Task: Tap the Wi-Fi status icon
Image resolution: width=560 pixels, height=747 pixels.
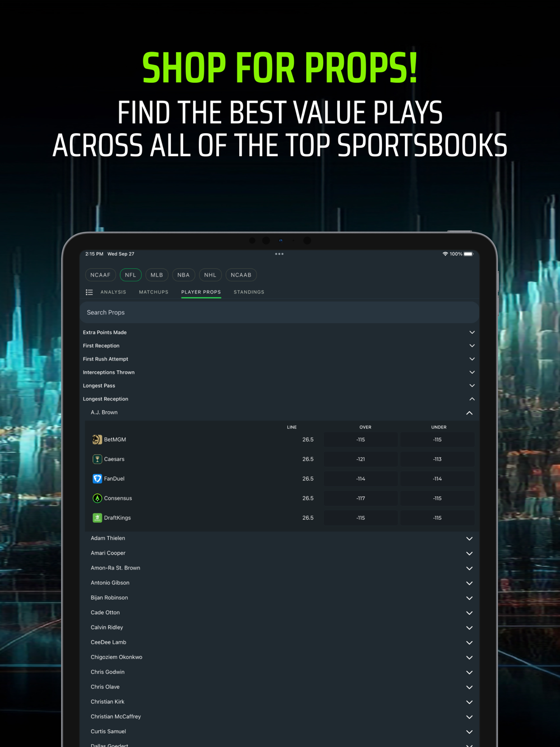Action: point(445,254)
